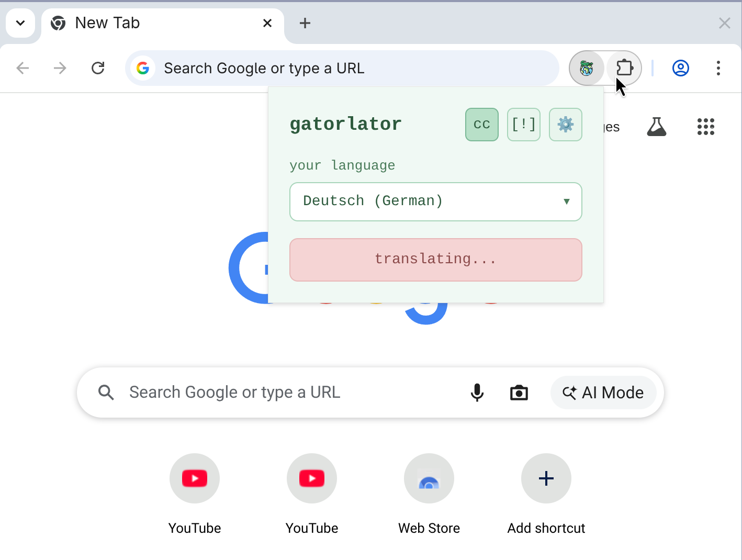Start voice search with microphone icon
Image resolution: width=742 pixels, height=560 pixels.
click(x=477, y=393)
